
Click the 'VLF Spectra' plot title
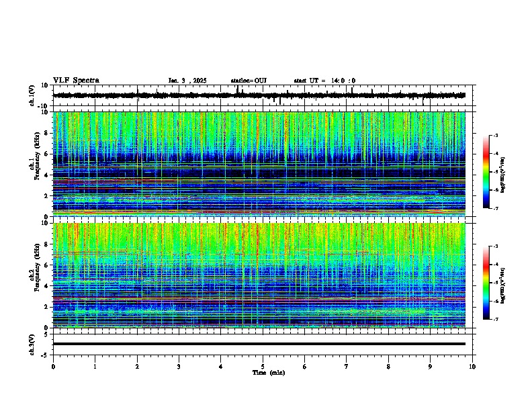point(76,81)
